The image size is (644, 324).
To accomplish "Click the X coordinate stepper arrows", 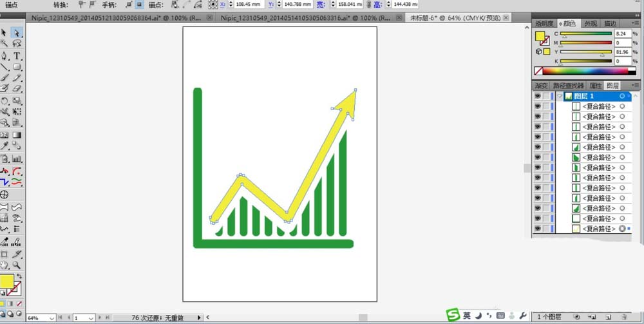I will click(x=231, y=5).
